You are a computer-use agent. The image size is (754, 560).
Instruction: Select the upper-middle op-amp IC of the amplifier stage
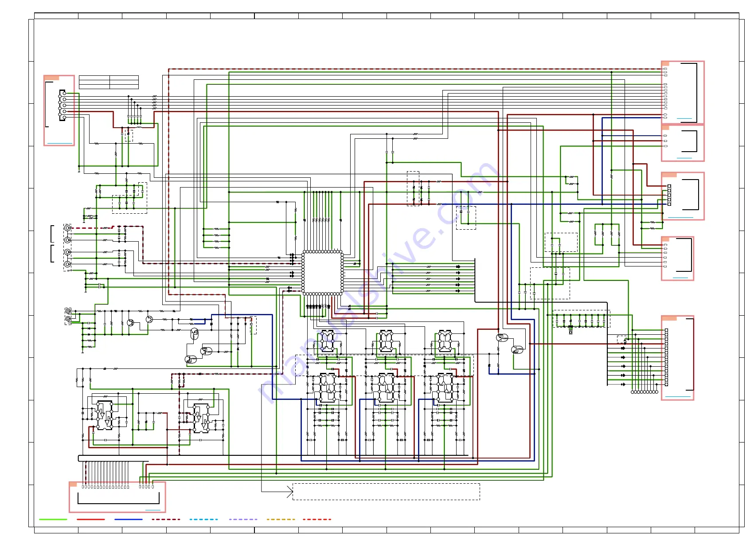(x=386, y=341)
